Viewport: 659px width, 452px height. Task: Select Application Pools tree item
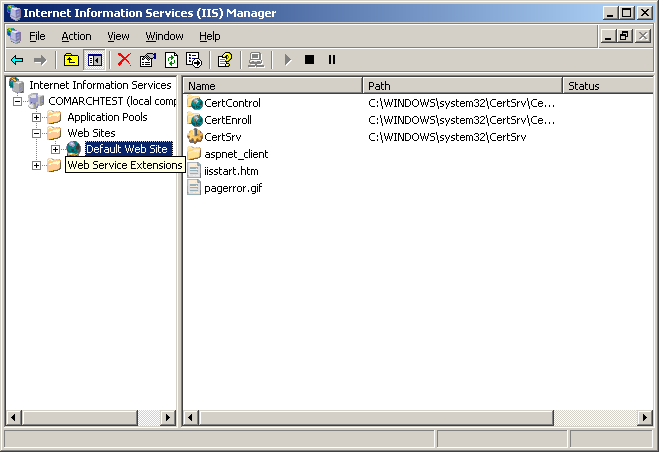(107, 117)
